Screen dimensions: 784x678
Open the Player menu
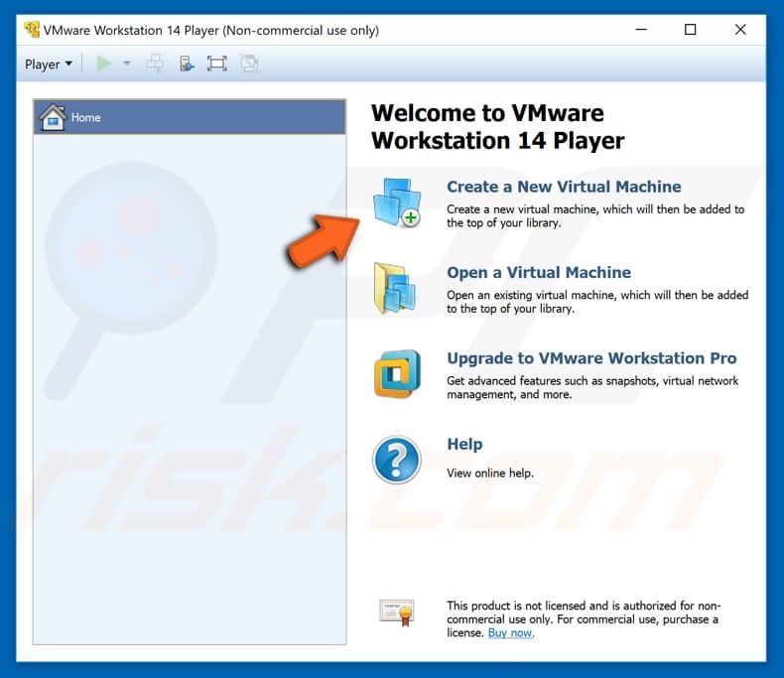[49, 64]
